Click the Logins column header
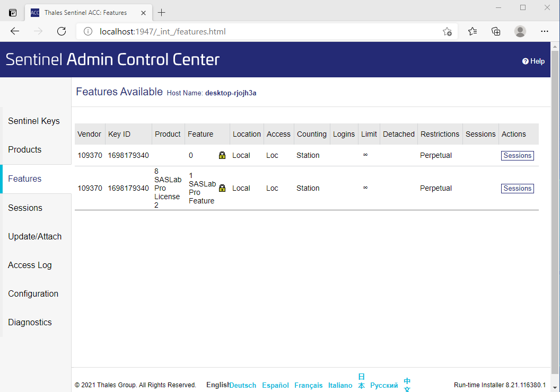Image resolution: width=560 pixels, height=392 pixels. (x=344, y=134)
